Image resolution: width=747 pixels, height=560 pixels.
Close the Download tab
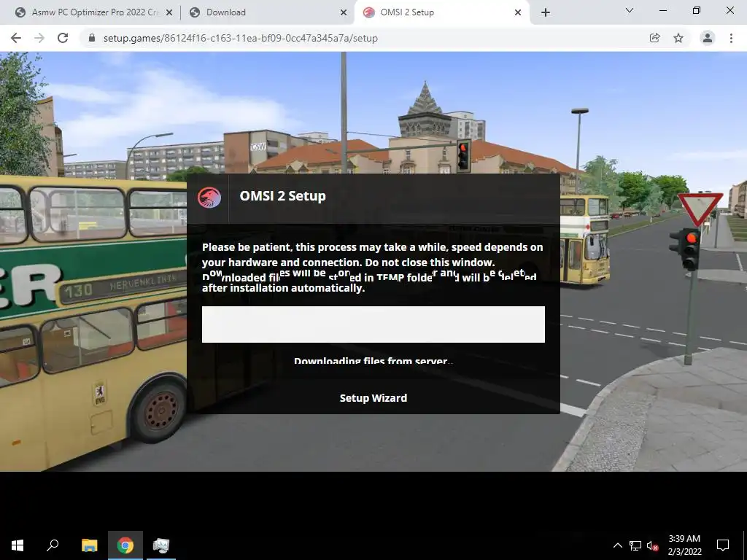point(344,13)
